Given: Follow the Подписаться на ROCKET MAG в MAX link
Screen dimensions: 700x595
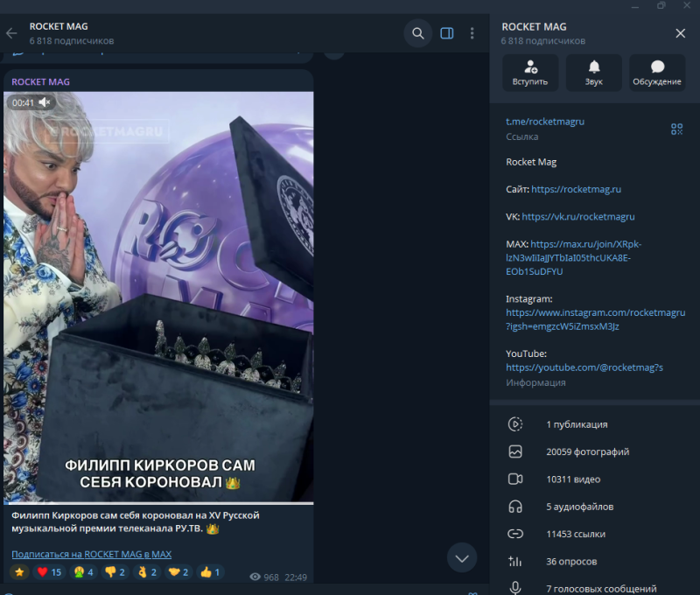Looking at the screenshot, I should [92, 554].
